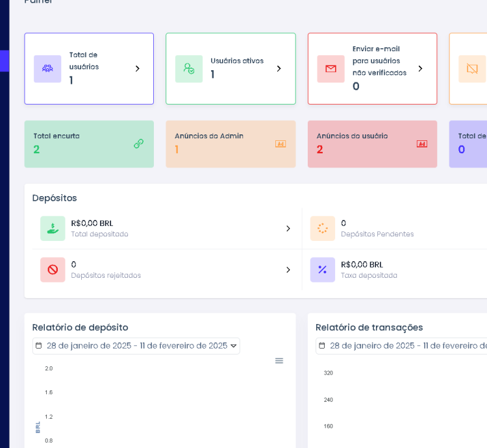Click the orange icon in the fourth card
Screen dimensions: 487x448
(x=472, y=69)
